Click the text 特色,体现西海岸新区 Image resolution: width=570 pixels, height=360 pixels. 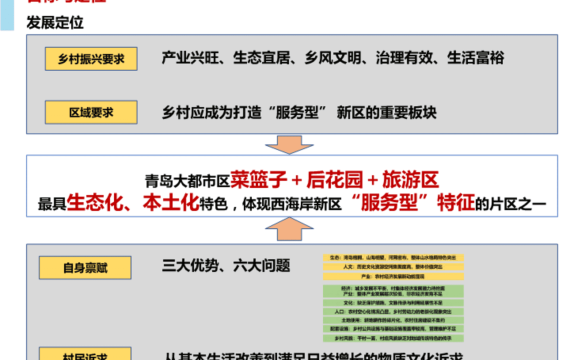tap(271, 204)
